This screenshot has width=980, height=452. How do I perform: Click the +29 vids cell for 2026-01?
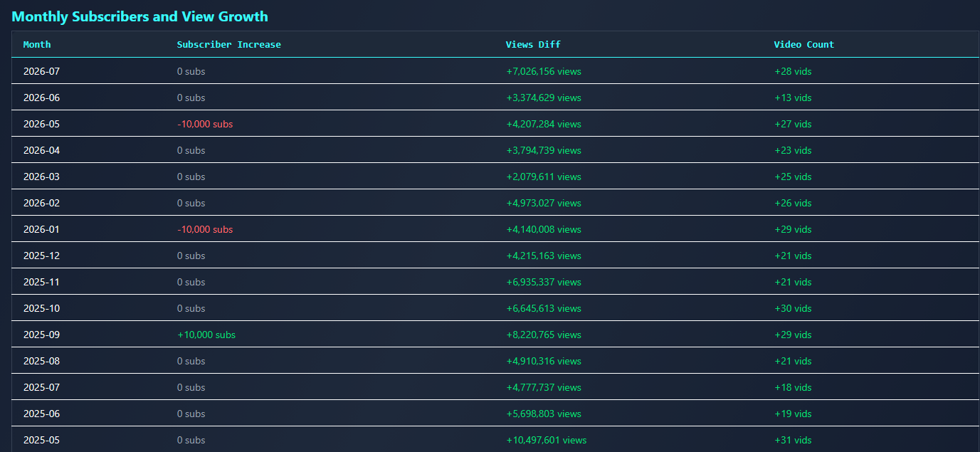pyautogui.click(x=793, y=229)
